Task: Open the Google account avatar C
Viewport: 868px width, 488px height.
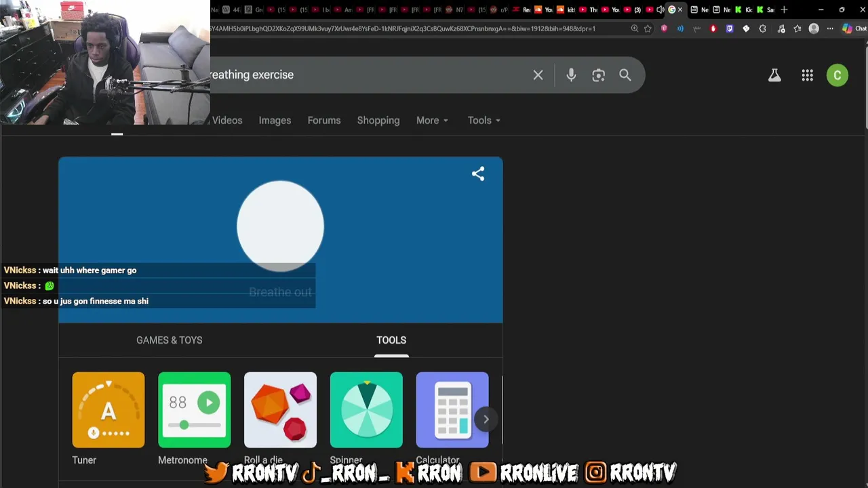Action: (x=837, y=75)
